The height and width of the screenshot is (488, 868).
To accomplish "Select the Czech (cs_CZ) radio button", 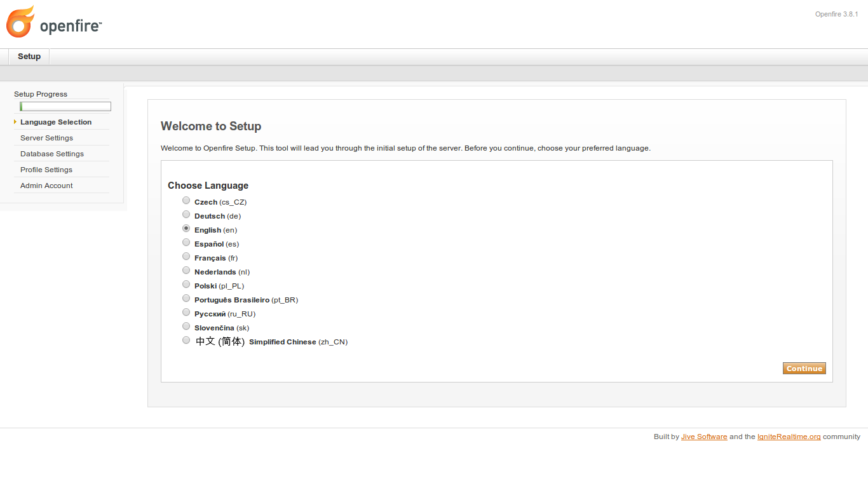I will coord(186,200).
